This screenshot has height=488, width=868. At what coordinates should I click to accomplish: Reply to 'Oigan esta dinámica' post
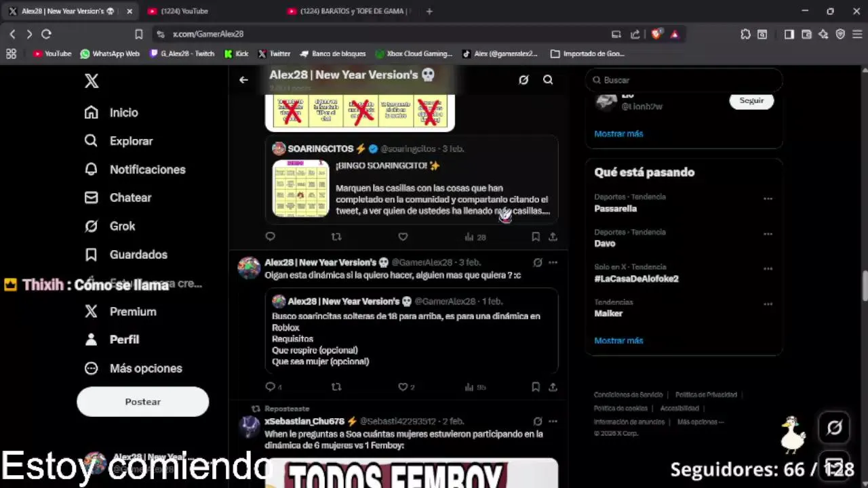[273, 387]
